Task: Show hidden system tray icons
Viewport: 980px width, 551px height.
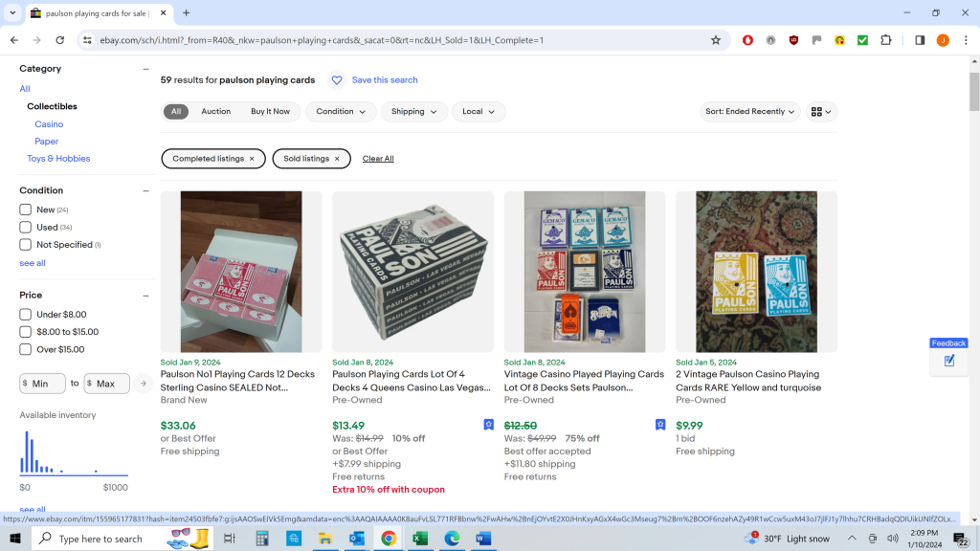Action: click(x=851, y=539)
